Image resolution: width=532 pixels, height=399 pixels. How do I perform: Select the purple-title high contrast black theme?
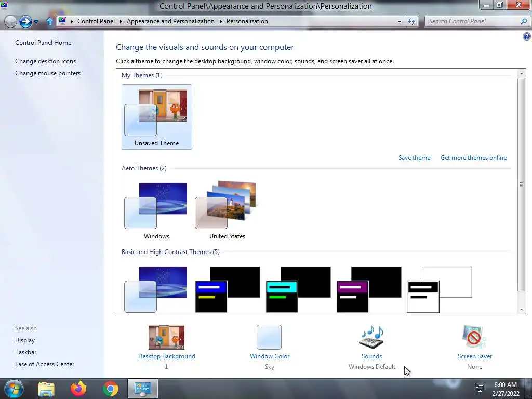point(369,289)
